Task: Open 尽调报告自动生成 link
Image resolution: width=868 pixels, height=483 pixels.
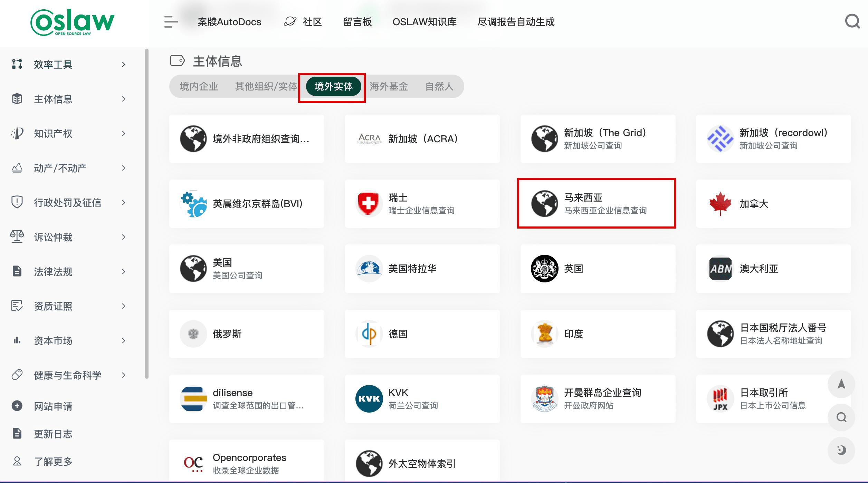Action: 516,22
